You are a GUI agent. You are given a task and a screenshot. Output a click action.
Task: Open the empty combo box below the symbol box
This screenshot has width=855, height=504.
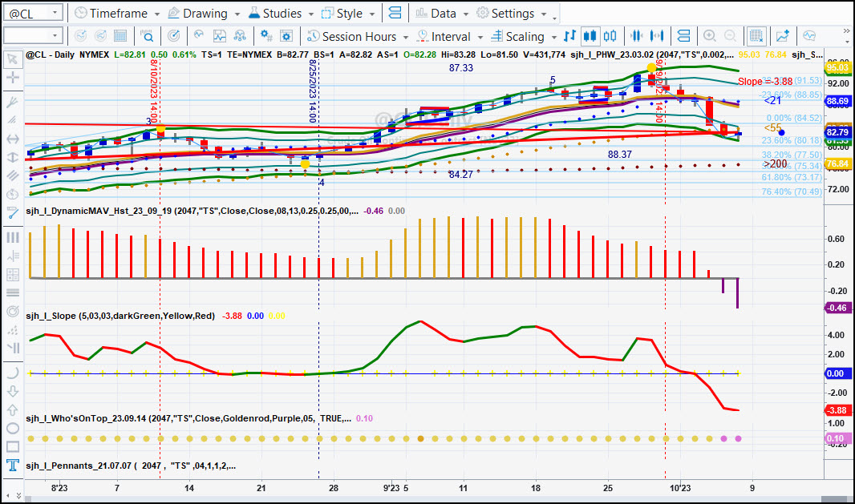(x=33, y=36)
